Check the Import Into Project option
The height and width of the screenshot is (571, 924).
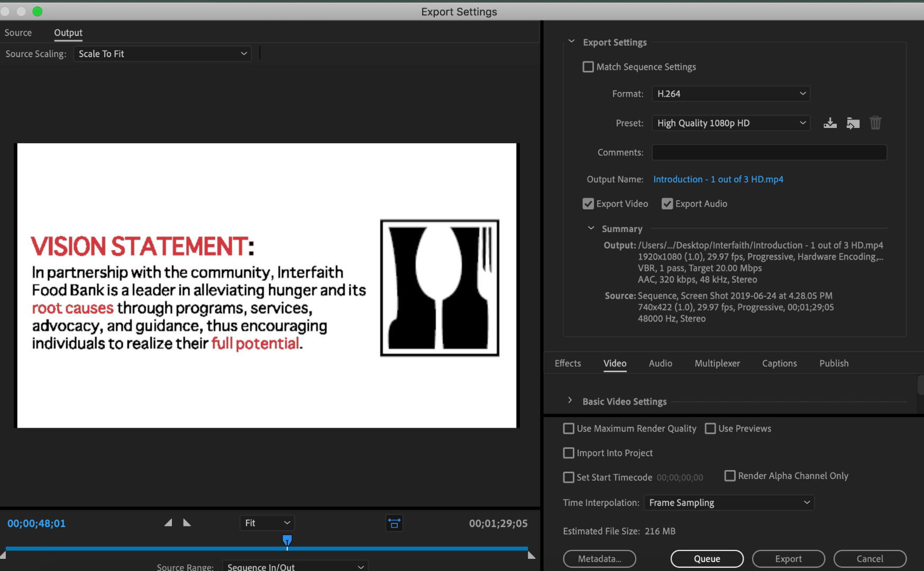[569, 453]
